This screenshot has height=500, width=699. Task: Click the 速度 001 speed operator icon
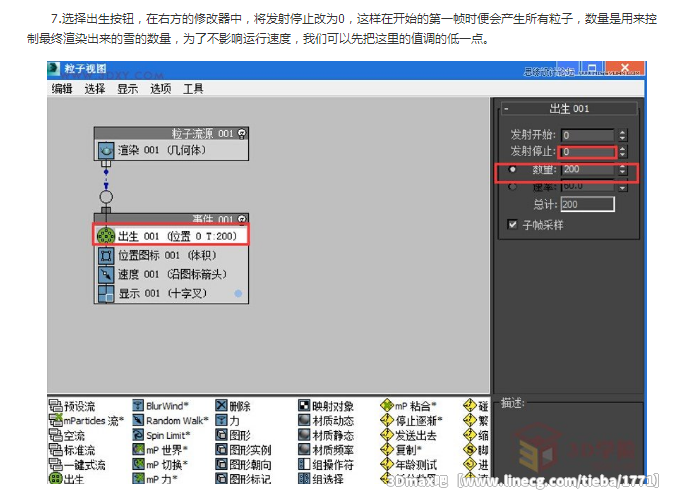coord(106,275)
